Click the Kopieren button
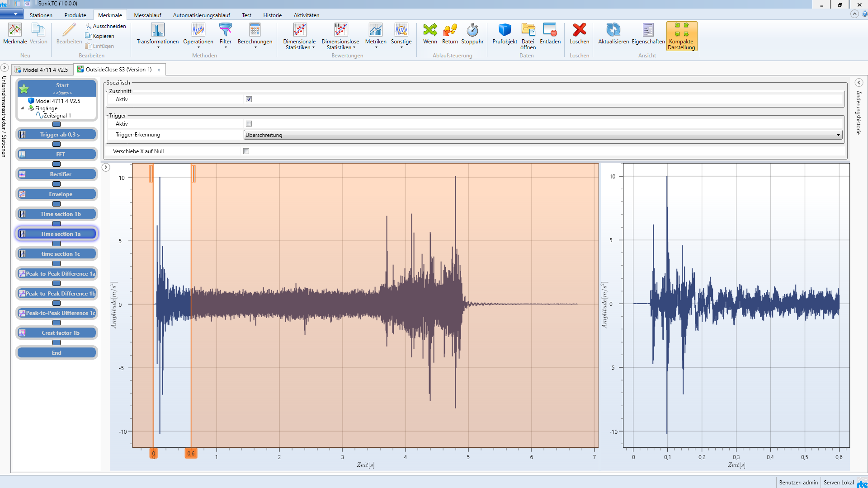Viewport: 868px width, 488px height. 99,36
